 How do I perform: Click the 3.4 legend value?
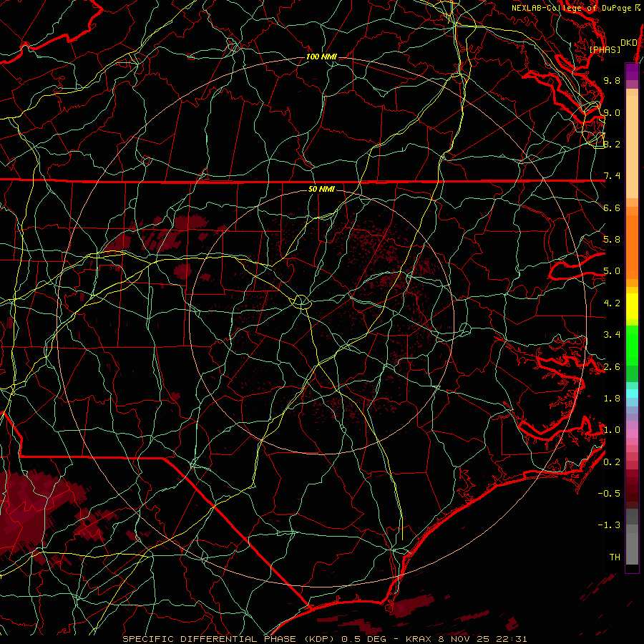[612, 335]
